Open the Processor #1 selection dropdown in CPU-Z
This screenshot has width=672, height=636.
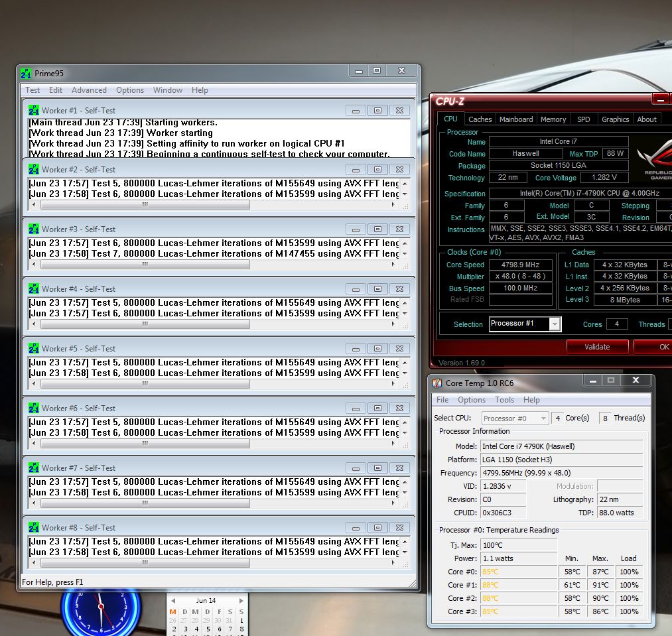[525, 324]
